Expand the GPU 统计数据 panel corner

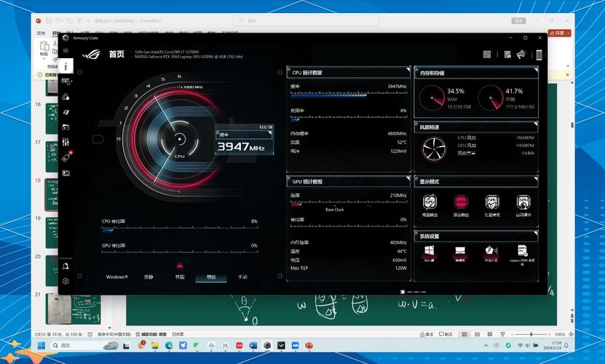coord(408,178)
